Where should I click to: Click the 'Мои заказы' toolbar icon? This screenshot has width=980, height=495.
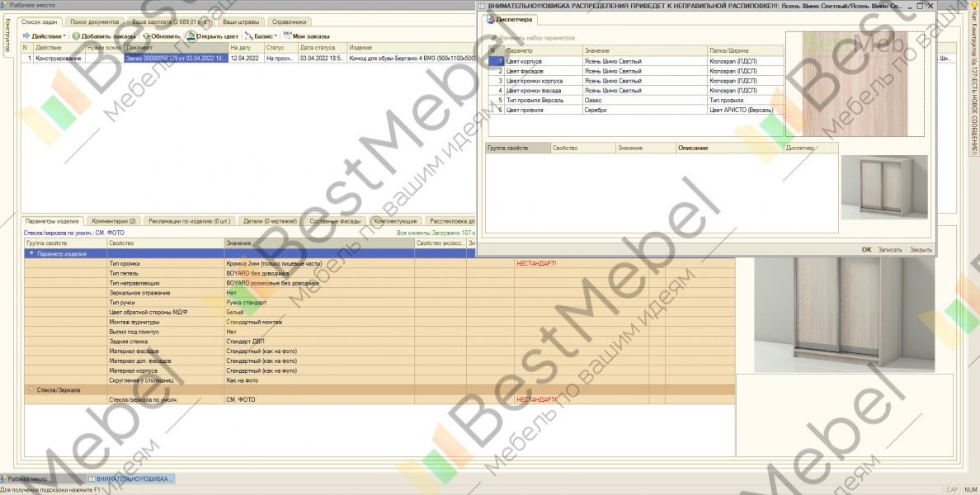pos(286,36)
